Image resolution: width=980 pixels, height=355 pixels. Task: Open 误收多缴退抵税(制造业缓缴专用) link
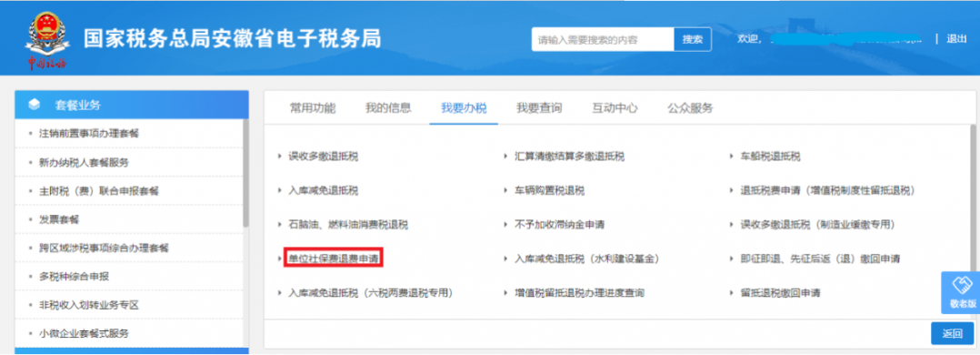click(818, 224)
